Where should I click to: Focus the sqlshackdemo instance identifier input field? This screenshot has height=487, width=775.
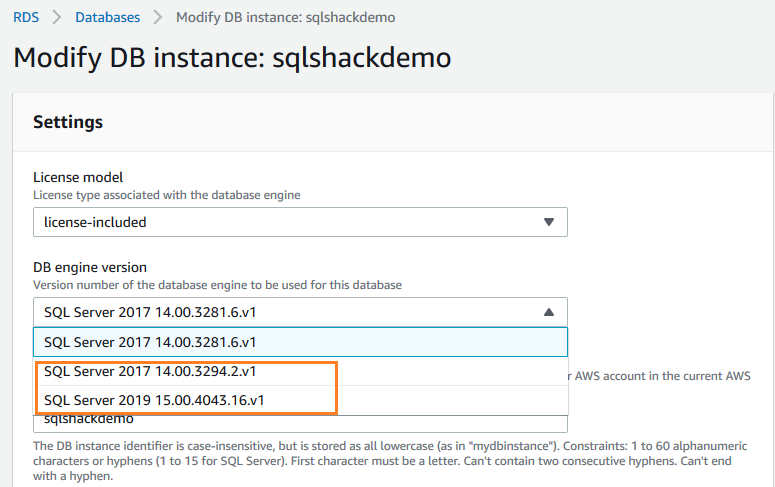coord(300,422)
